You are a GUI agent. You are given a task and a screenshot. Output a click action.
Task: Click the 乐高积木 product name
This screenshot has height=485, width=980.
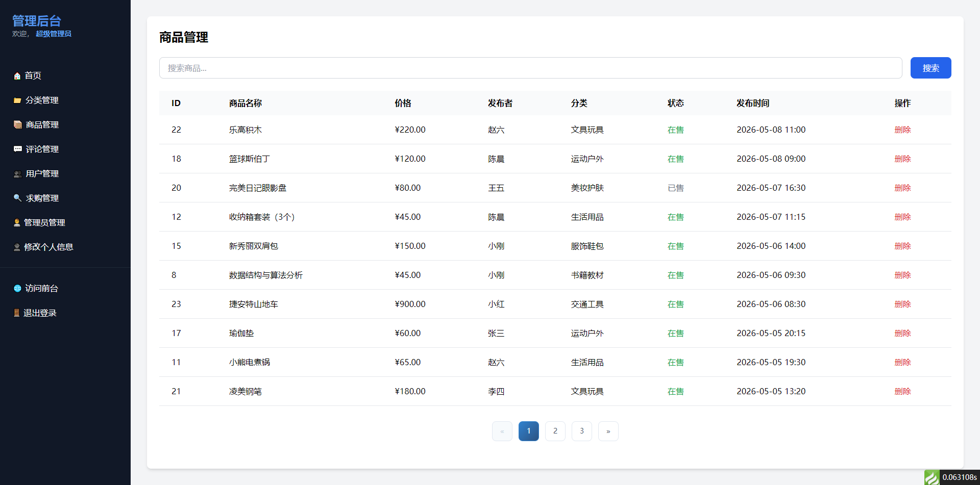pyautogui.click(x=246, y=130)
